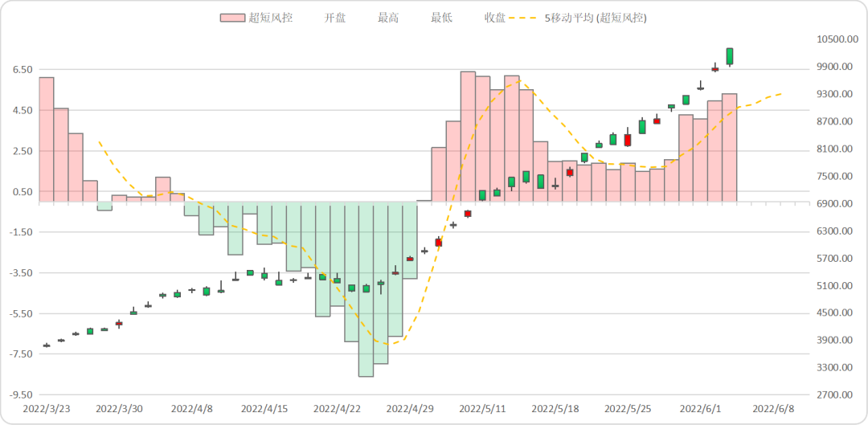868x425 pixels.
Task: Click the 2022/5/25 date label
Action: pyautogui.click(x=628, y=409)
